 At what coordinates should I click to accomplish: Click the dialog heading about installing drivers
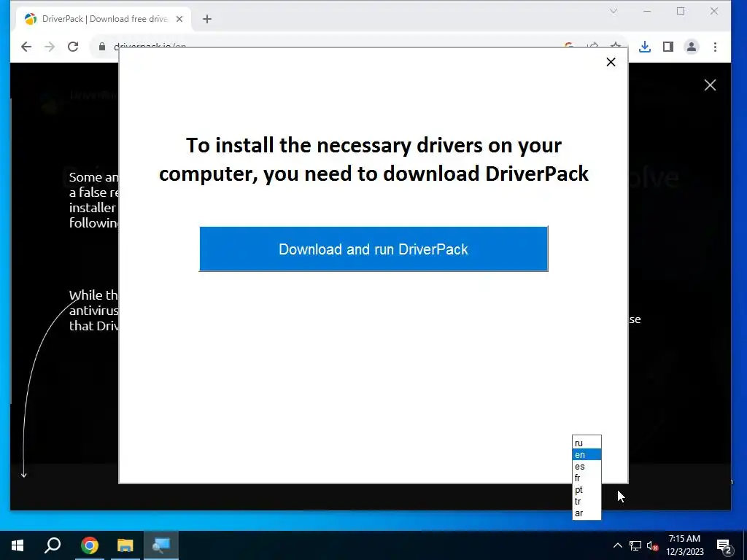[x=373, y=159]
